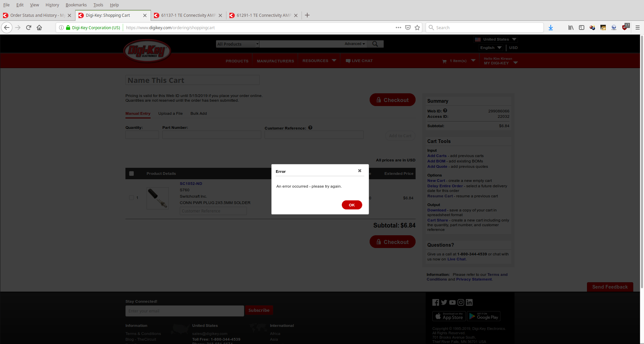Click the Download cart link
Screen dimensions: 644x344
click(437, 210)
